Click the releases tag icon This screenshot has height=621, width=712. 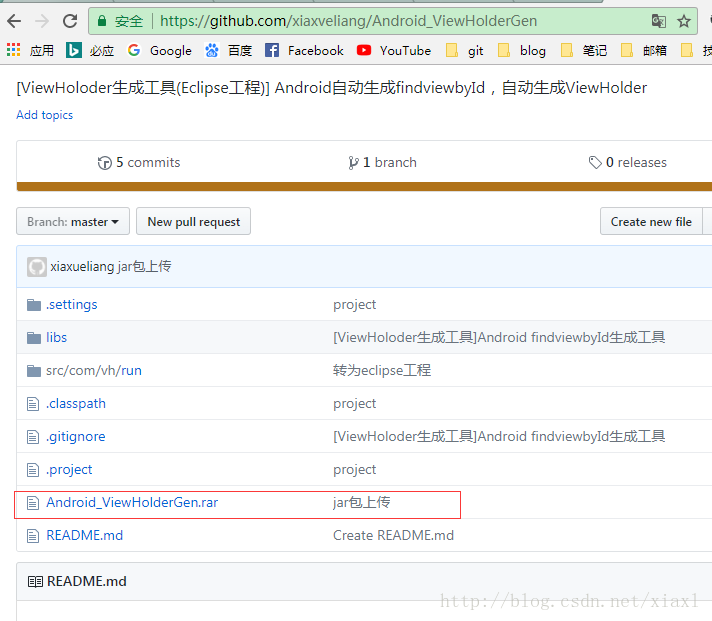(595, 162)
